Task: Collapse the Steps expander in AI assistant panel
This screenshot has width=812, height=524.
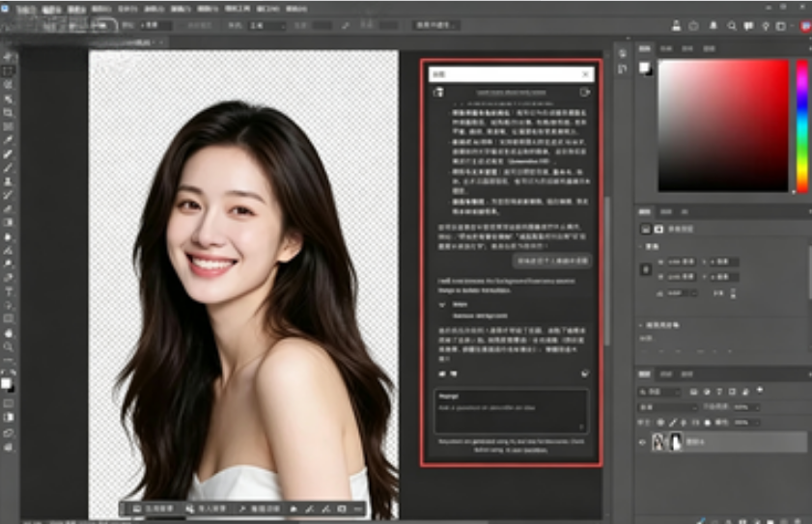Action: 442,305
